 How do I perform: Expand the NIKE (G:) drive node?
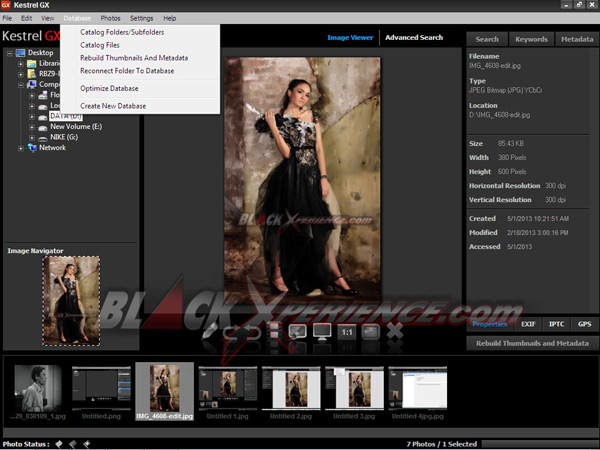(32, 138)
